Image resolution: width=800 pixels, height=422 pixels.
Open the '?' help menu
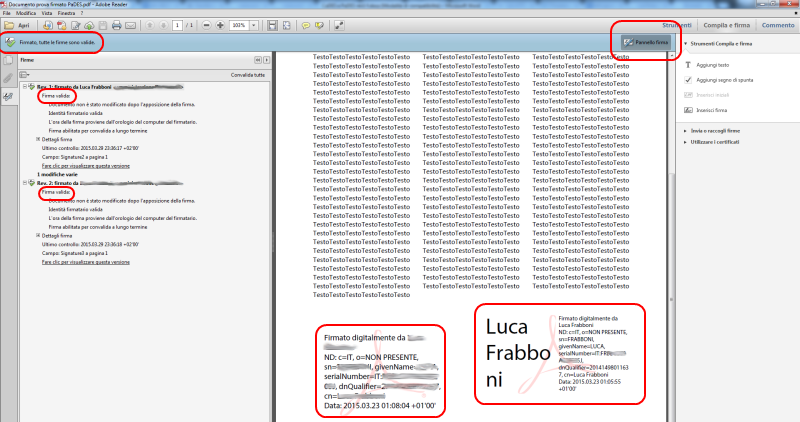tap(82, 13)
